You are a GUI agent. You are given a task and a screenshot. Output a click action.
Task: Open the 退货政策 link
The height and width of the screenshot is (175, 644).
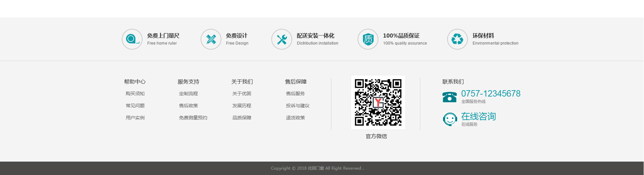point(296,118)
